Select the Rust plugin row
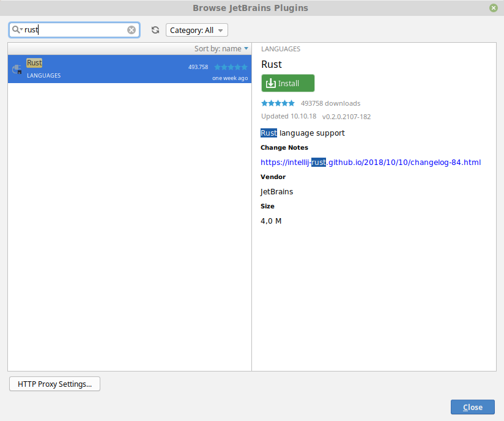Viewport: 504px width, 421px height. (130, 69)
